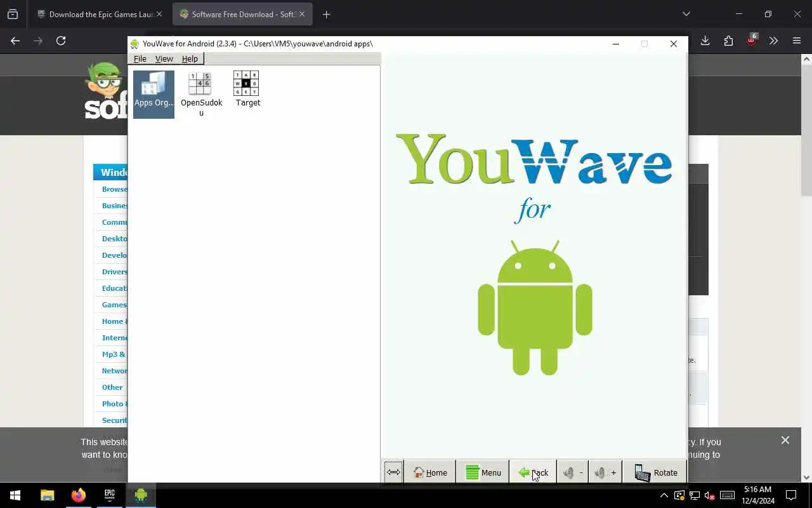Image resolution: width=812 pixels, height=508 pixels.
Task: Open the taskbar volume icon
Action: click(710, 495)
